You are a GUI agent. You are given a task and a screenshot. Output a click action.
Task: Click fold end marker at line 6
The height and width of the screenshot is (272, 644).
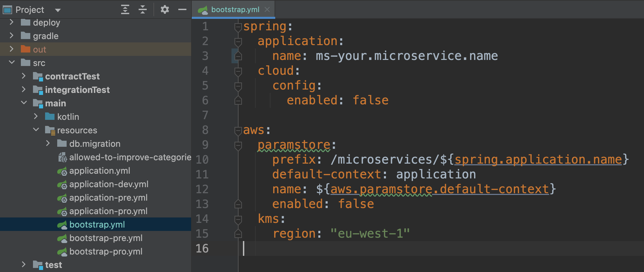238,100
